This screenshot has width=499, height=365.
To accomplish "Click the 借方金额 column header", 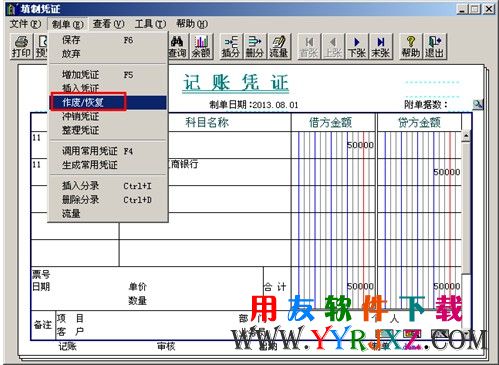I will [x=330, y=122].
